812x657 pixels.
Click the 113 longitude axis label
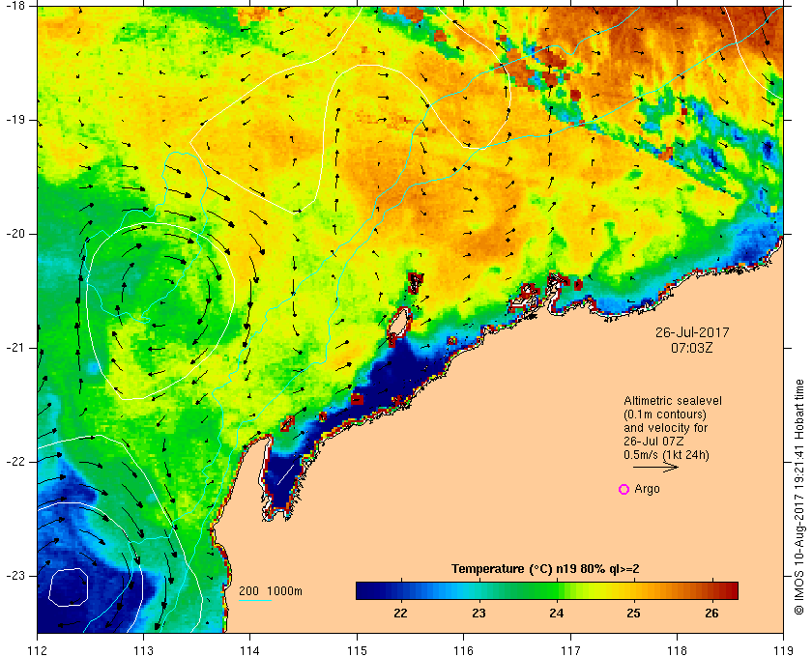(143, 649)
